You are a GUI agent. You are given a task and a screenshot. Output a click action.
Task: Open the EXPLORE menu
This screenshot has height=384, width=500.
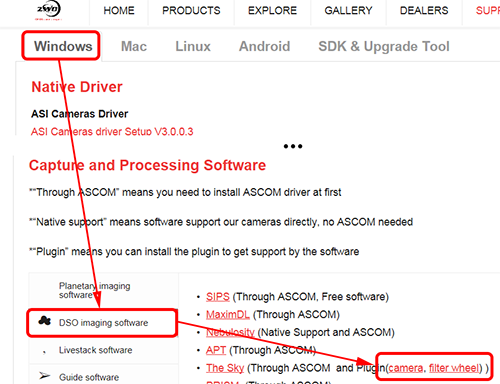coord(272,11)
